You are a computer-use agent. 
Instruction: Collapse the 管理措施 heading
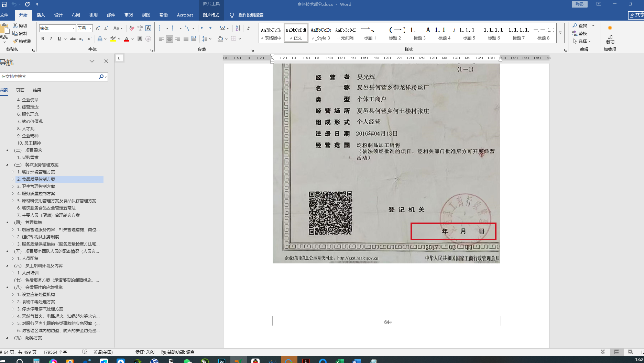[7, 222]
